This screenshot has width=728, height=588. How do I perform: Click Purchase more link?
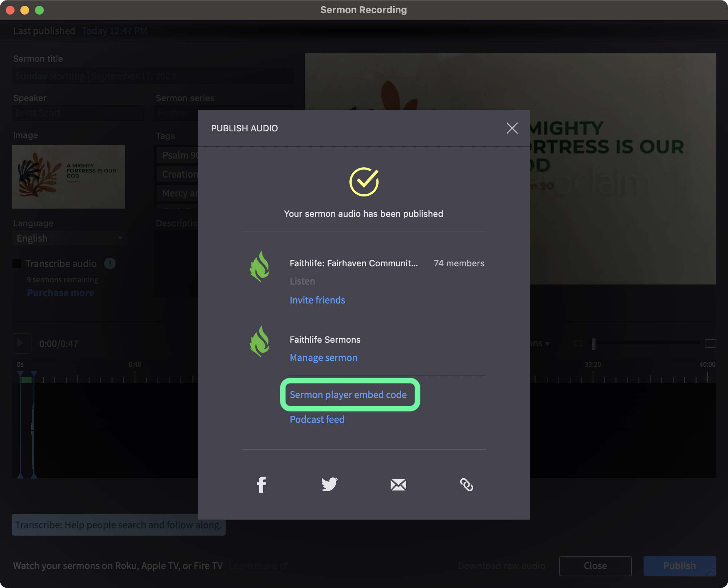coord(61,293)
